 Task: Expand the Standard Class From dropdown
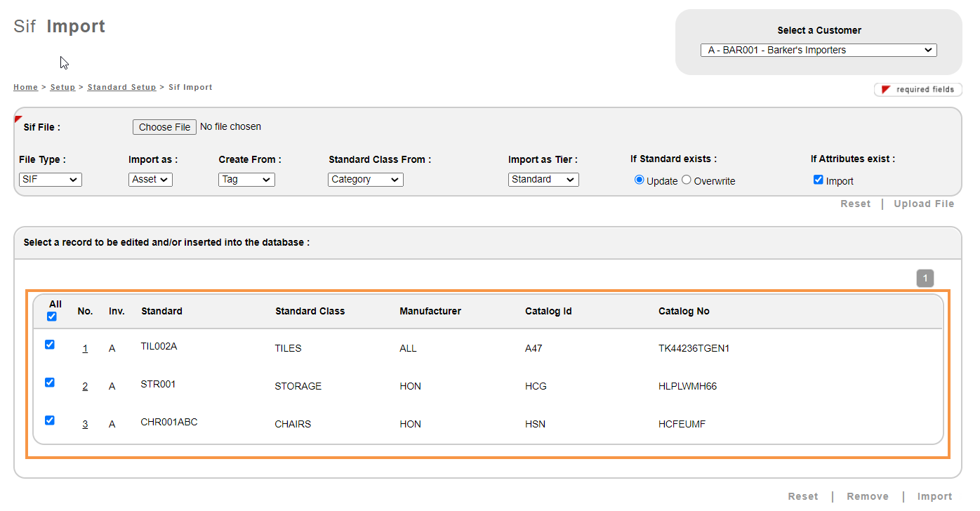[365, 180]
